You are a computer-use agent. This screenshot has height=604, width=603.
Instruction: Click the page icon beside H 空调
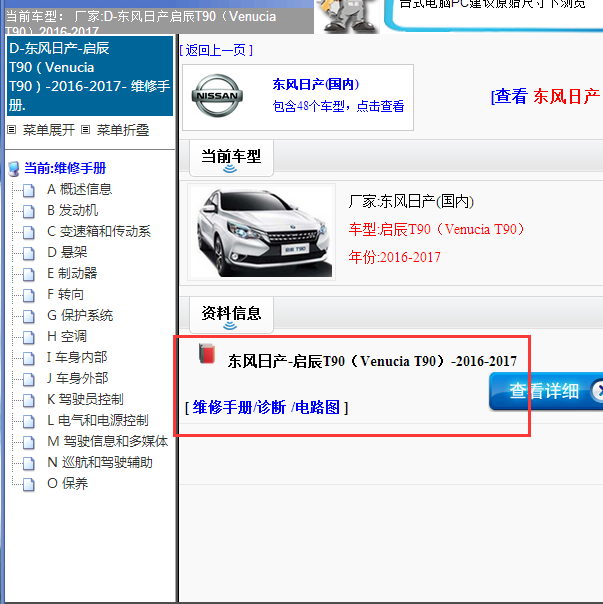coord(29,337)
